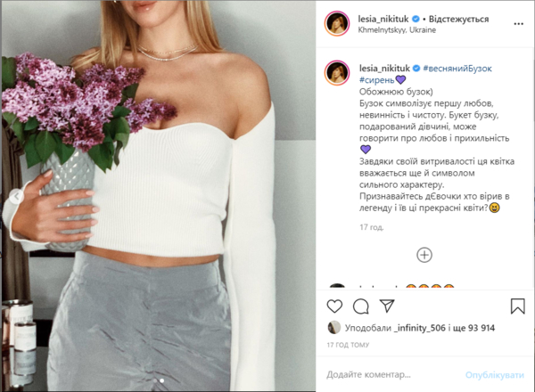Like the post with the heart icon

336,306
